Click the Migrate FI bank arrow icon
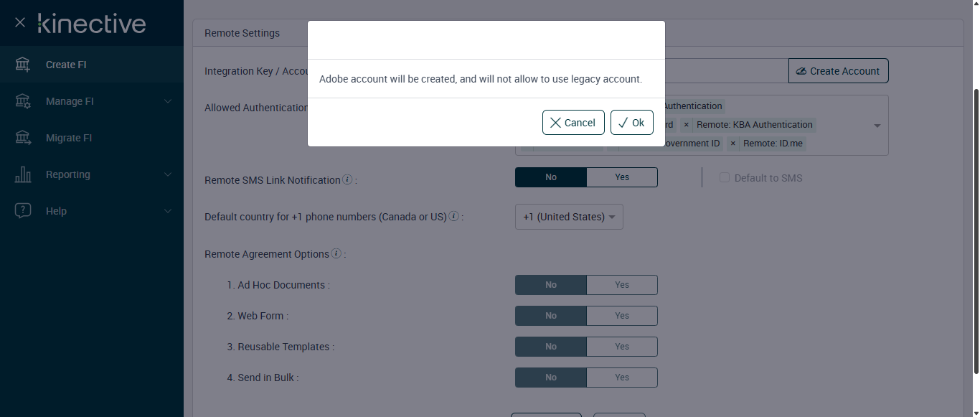This screenshot has height=417, width=980. tap(23, 138)
